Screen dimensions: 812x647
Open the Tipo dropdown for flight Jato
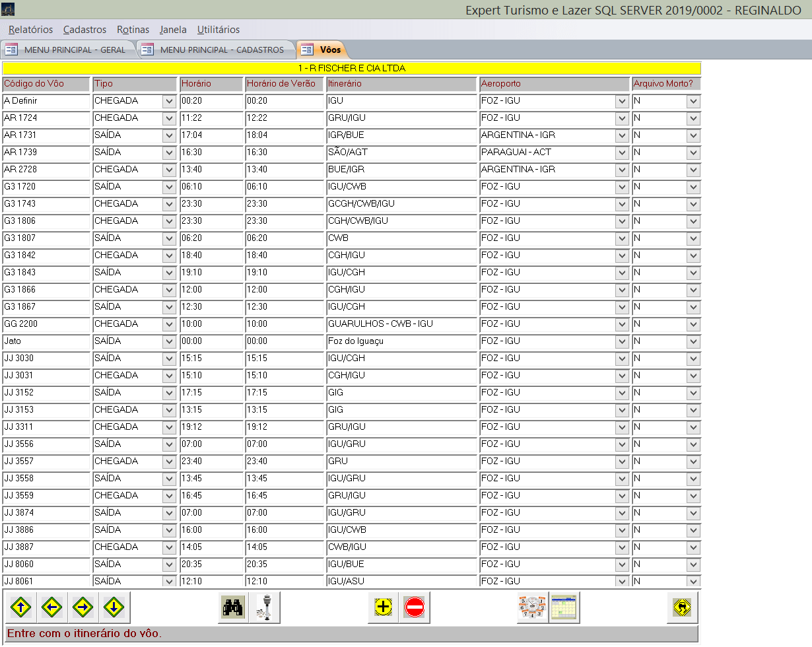click(x=169, y=342)
